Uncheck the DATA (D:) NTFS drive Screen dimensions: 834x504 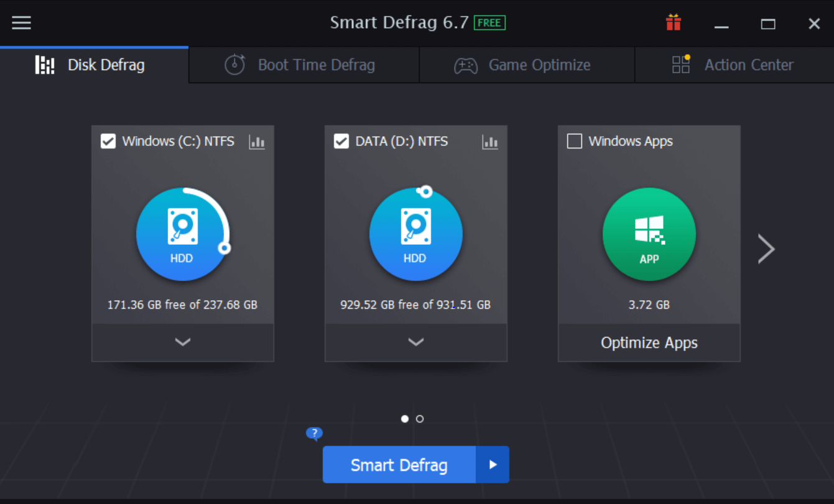pyautogui.click(x=341, y=141)
